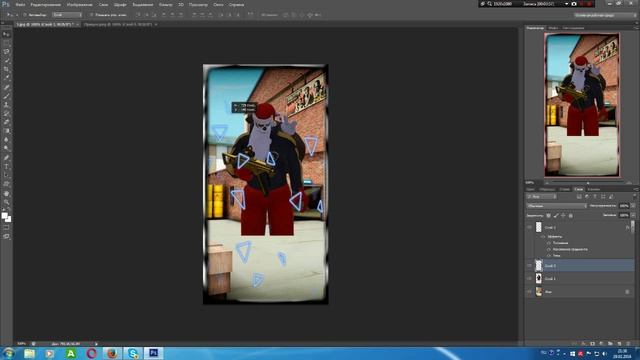Viewport: 640px width, 360px height.
Task: Click lock image pixels brush icon
Action: tap(556, 216)
